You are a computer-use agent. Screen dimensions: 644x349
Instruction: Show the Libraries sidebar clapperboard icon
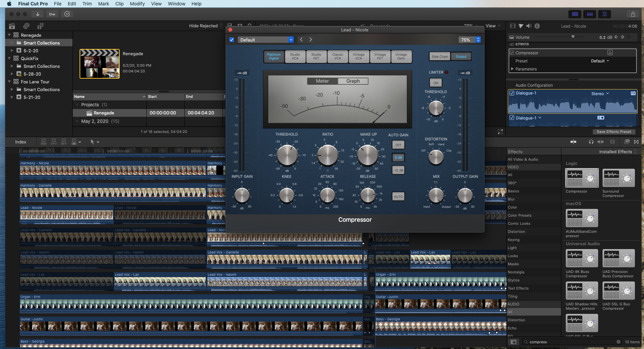(x=12, y=26)
